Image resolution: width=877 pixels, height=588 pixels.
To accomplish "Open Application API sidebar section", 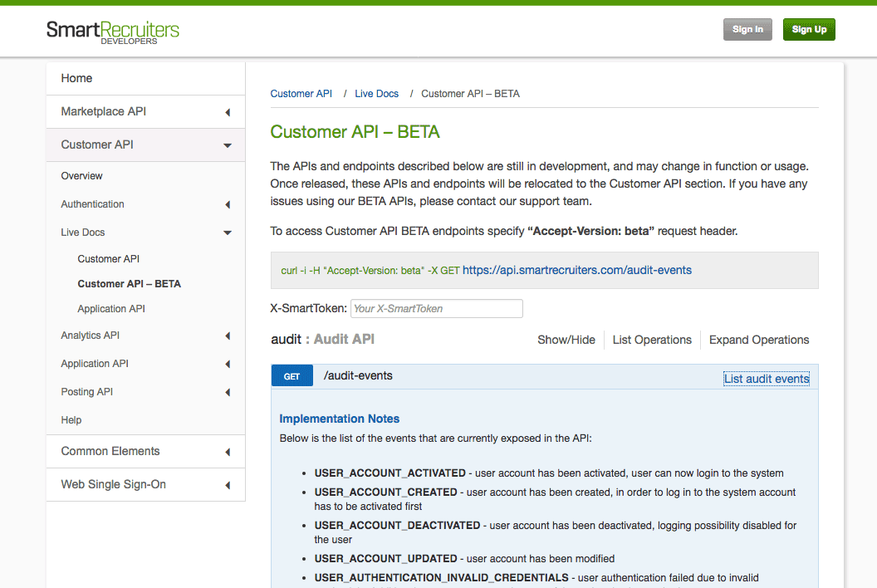I will (x=95, y=364).
